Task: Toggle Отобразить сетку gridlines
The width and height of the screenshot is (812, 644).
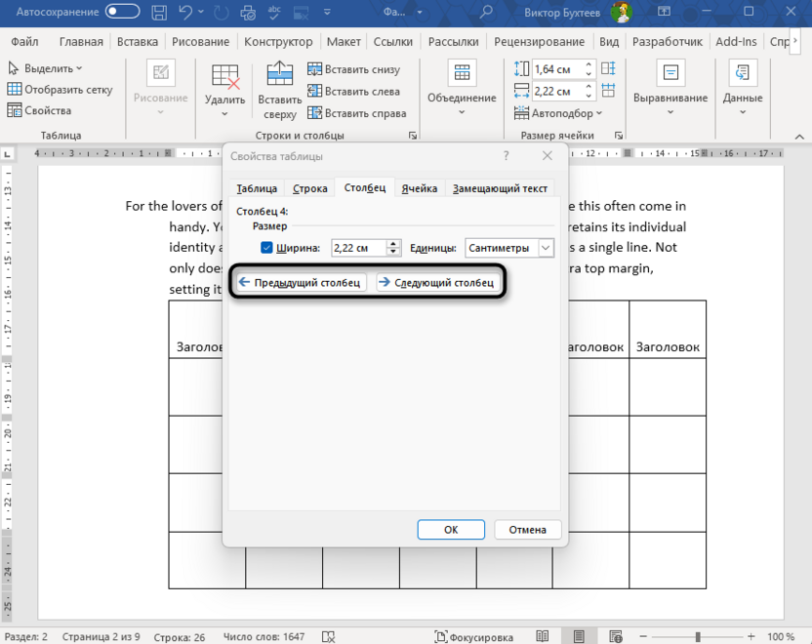Action: (x=61, y=90)
